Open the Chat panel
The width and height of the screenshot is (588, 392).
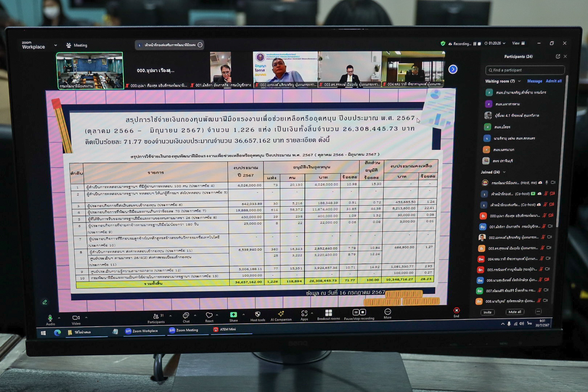click(x=186, y=316)
